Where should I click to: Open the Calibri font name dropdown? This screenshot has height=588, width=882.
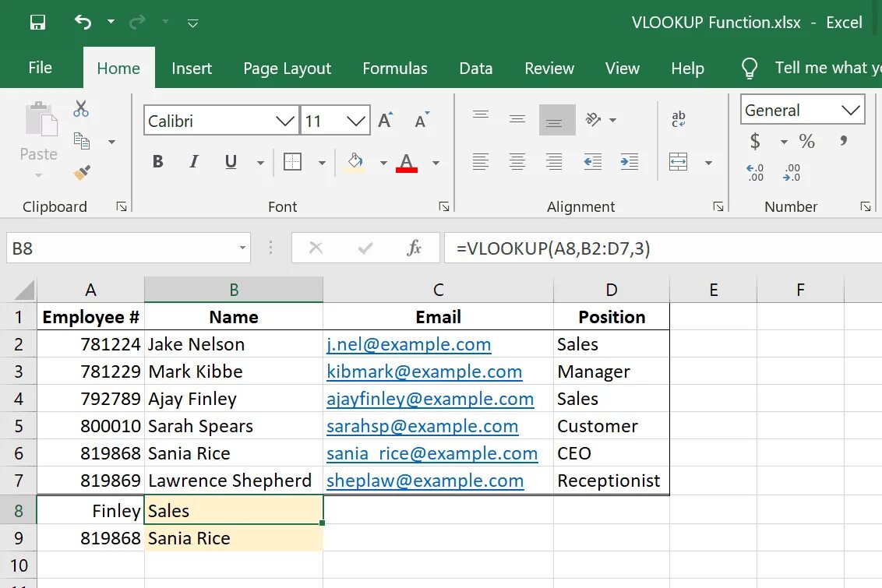tap(284, 121)
